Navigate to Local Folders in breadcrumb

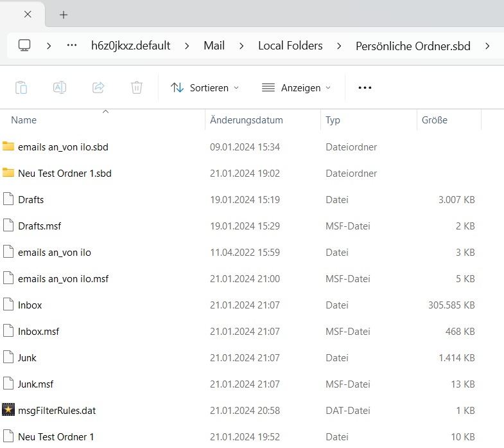pos(290,46)
